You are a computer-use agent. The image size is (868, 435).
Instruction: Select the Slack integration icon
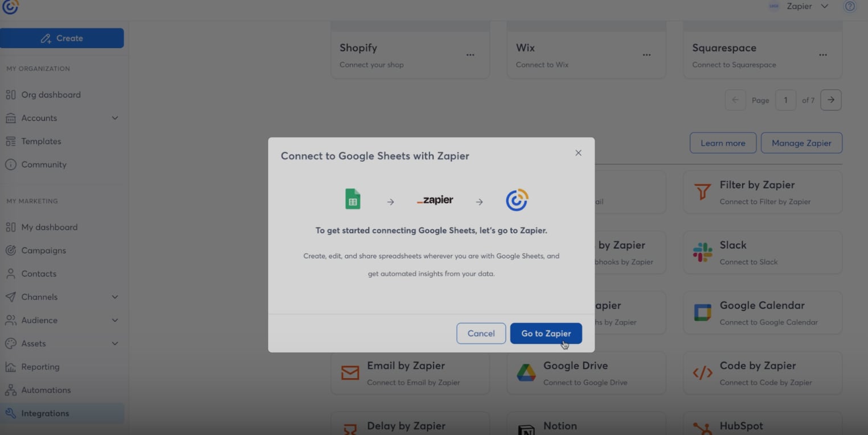(x=702, y=252)
